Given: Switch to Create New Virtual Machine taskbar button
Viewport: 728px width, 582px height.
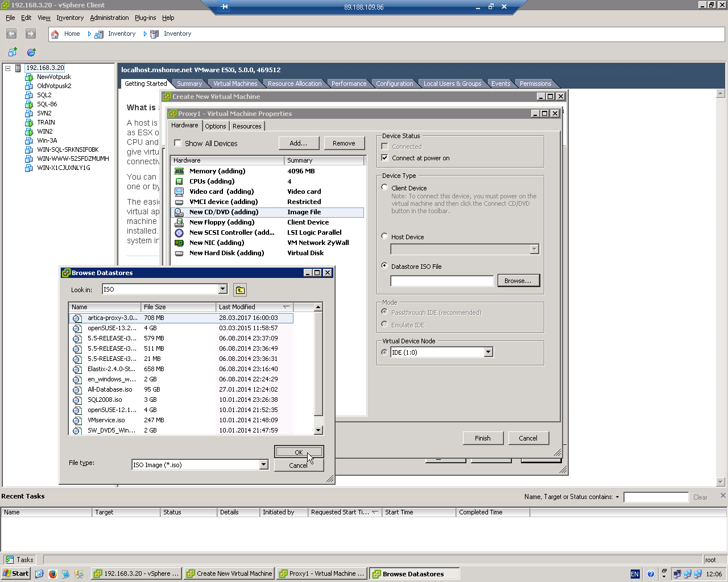Looking at the screenshot, I should [x=230, y=574].
